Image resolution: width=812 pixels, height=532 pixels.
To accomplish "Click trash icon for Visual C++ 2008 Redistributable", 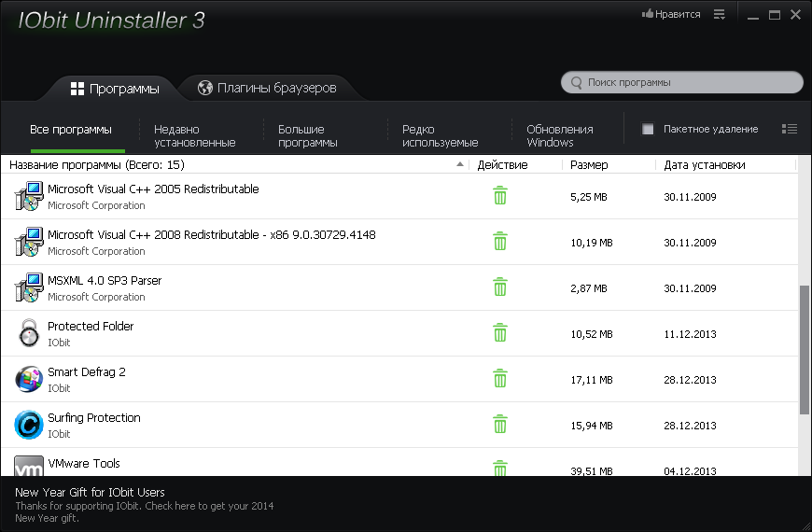I will click(x=499, y=241).
